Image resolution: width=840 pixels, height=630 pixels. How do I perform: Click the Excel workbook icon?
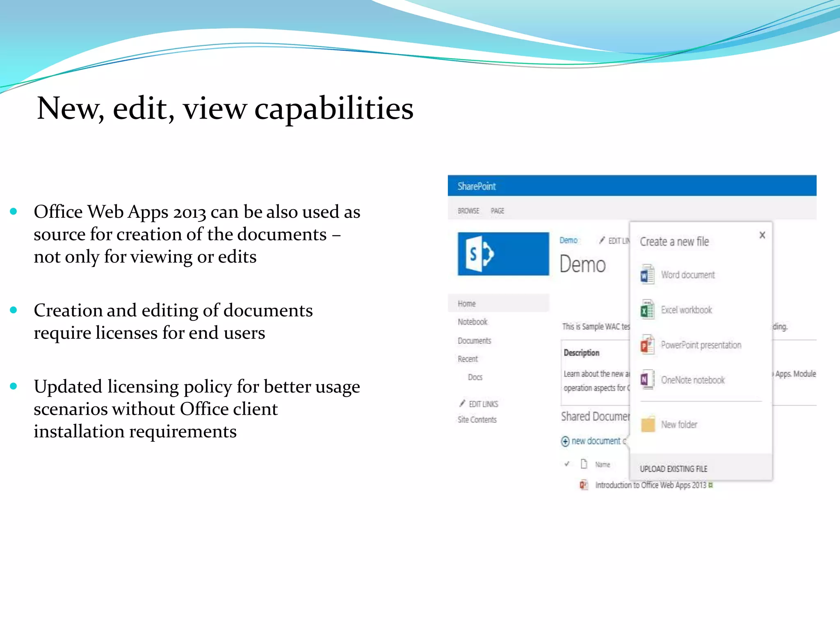point(647,310)
